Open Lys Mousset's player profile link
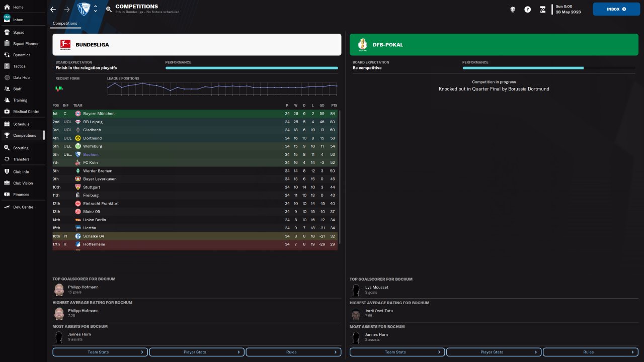The height and width of the screenshot is (362, 644). pos(377,287)
